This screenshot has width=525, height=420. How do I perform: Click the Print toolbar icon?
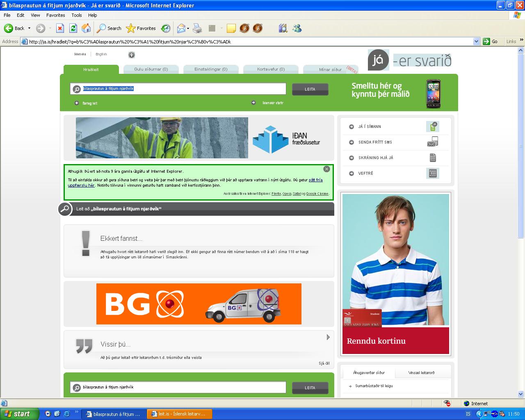pos(197,28)
